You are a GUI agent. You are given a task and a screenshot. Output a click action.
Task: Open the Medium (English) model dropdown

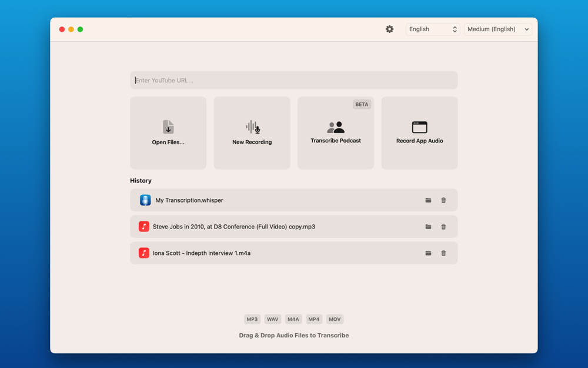click(x=497, y=29)
